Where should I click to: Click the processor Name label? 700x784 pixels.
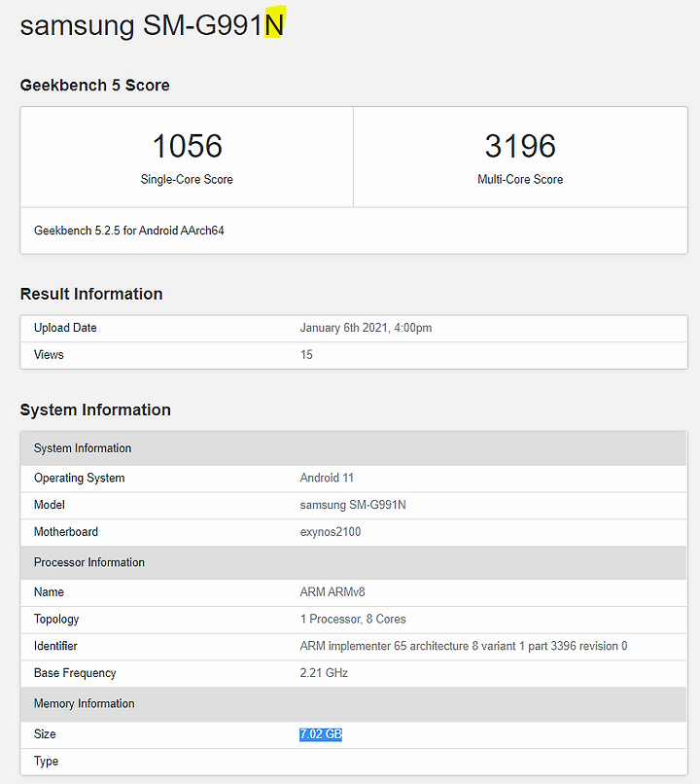(x=49, y=592)
